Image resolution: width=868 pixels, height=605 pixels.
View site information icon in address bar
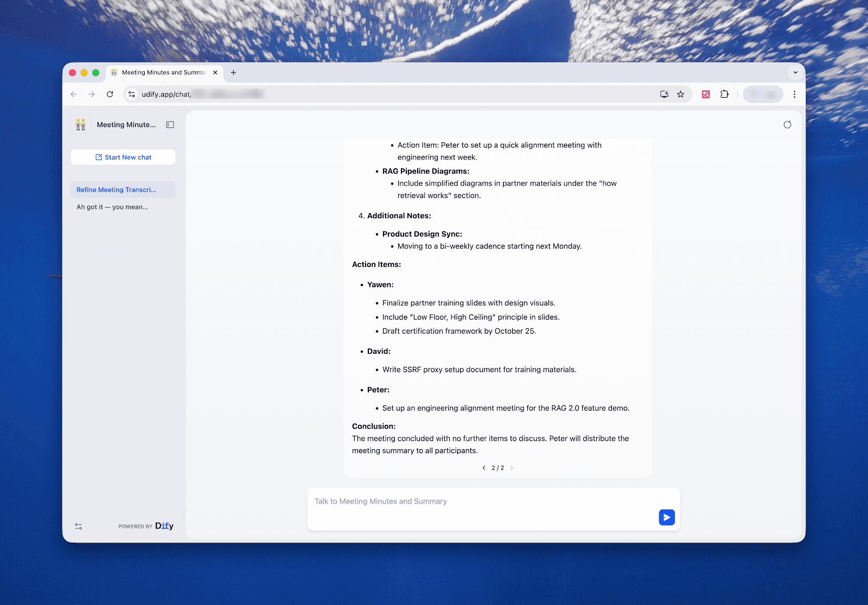(132, 94)
